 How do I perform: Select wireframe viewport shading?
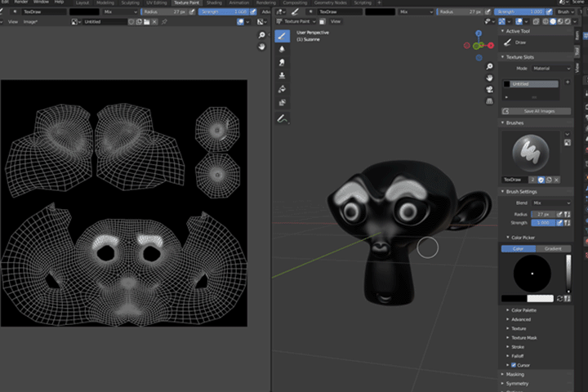[x=546, y=21]
